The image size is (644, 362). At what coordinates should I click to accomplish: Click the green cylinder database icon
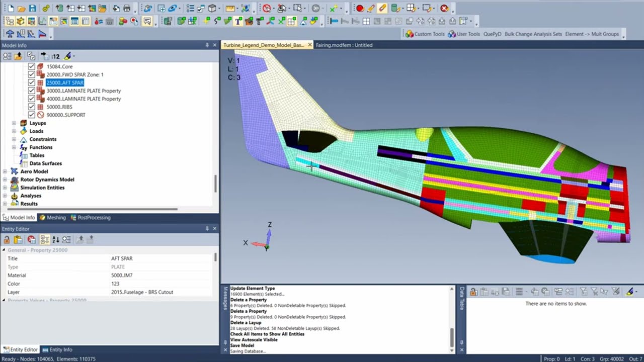(x=395, y=9)
